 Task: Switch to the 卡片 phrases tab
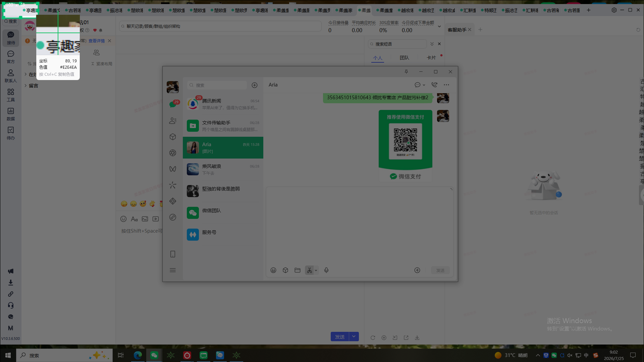tap(431, 58)
